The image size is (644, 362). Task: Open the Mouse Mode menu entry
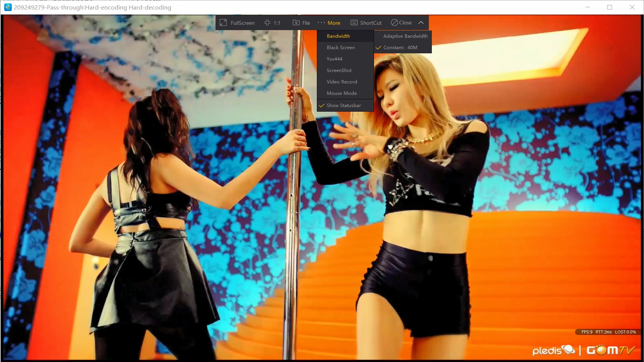click(342, 93)
